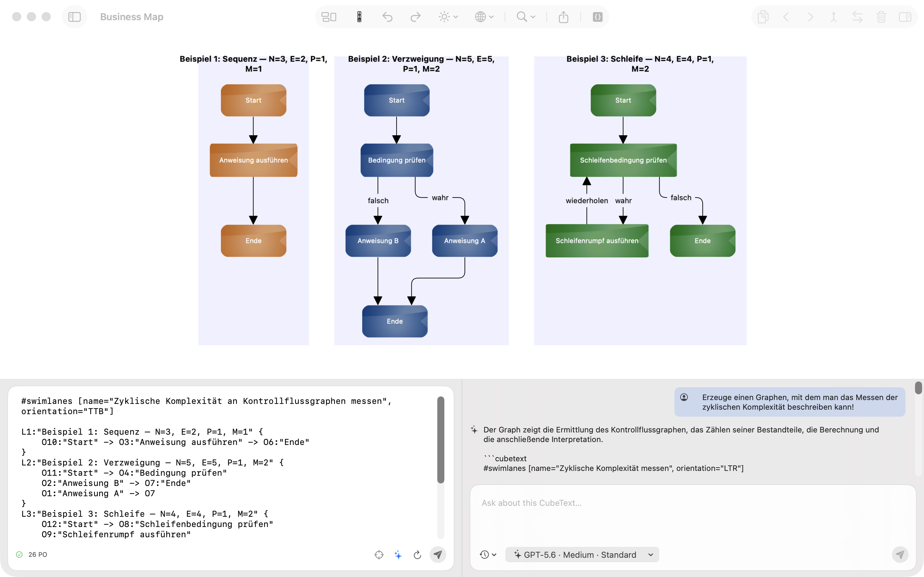This screenshot has height=577, width=924.
Task: Toggle the left sidebar panel
Action: click(x=74, y=17)
